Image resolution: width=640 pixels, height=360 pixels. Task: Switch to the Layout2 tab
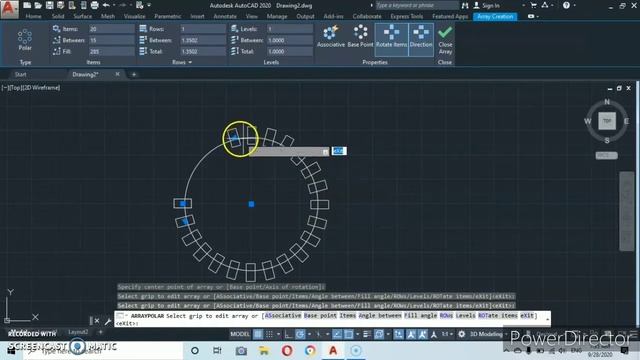pos(78,332)
